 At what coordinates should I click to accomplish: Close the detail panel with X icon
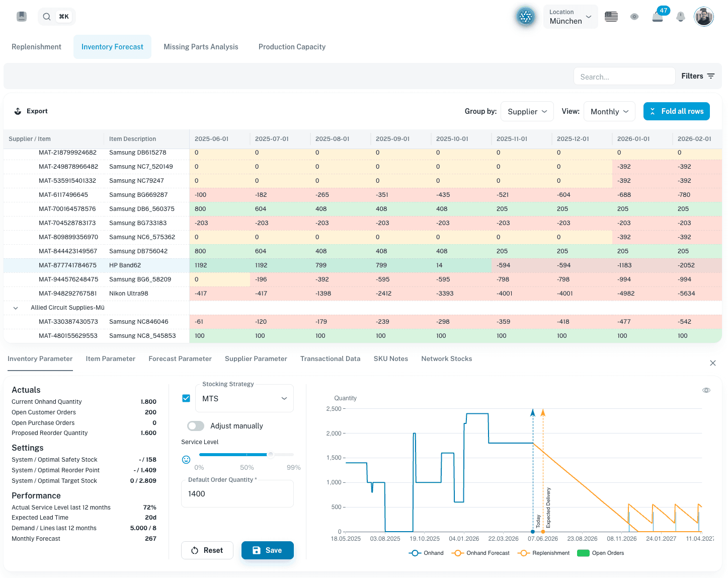coord(713,363)
